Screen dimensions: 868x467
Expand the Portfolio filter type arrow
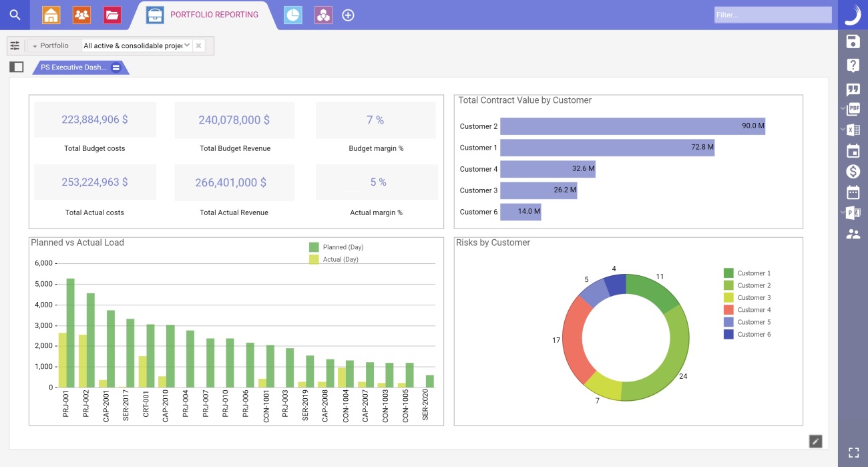coord(35,46)
